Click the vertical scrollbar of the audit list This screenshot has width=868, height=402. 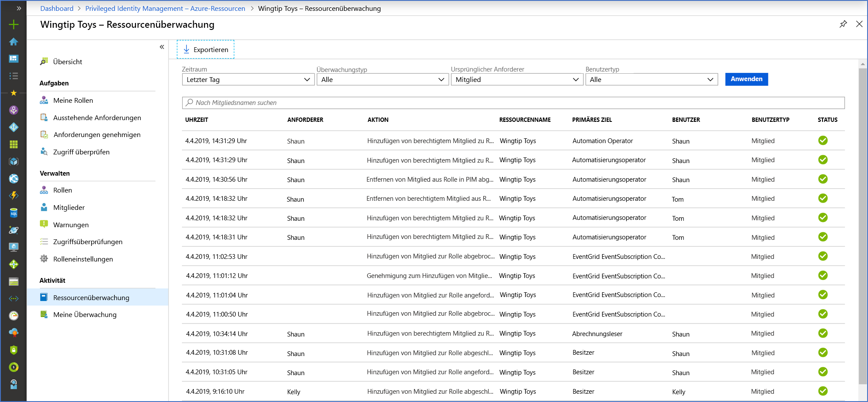click(x=862, y=226)
